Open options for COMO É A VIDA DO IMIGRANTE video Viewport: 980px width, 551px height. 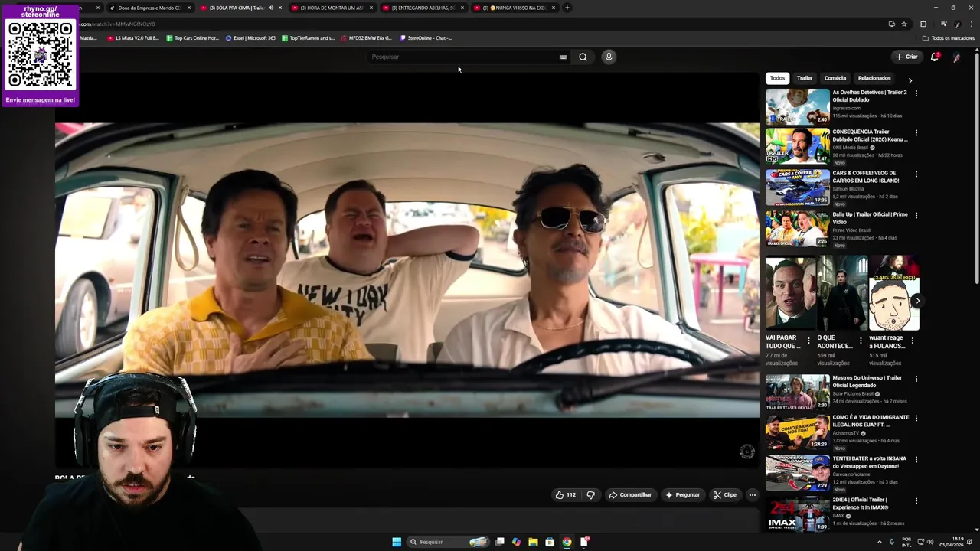click(916, 419)
